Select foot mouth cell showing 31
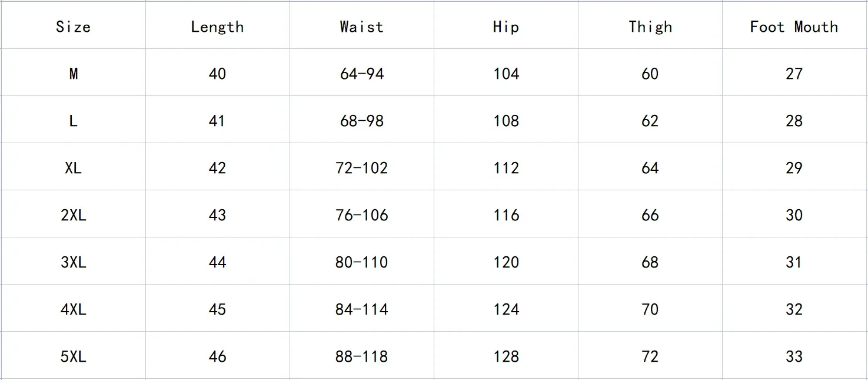 [794, 262]
